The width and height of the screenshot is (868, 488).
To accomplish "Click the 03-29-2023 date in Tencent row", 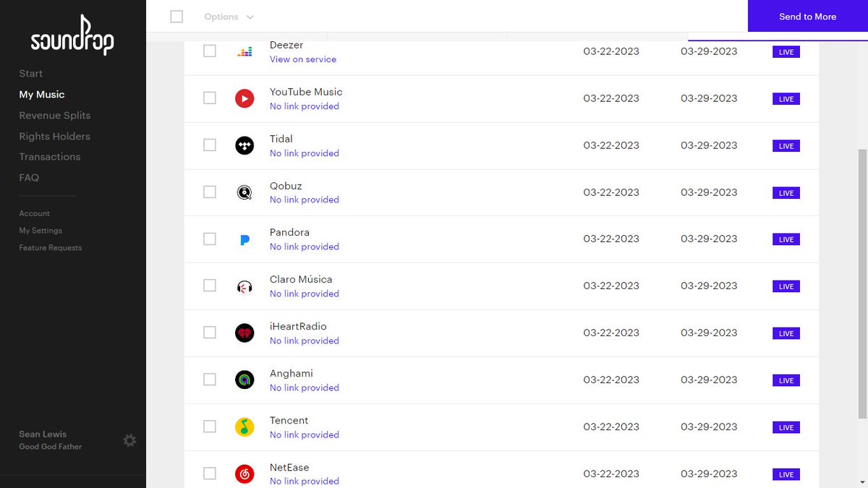I will click(x=709, y=427).
